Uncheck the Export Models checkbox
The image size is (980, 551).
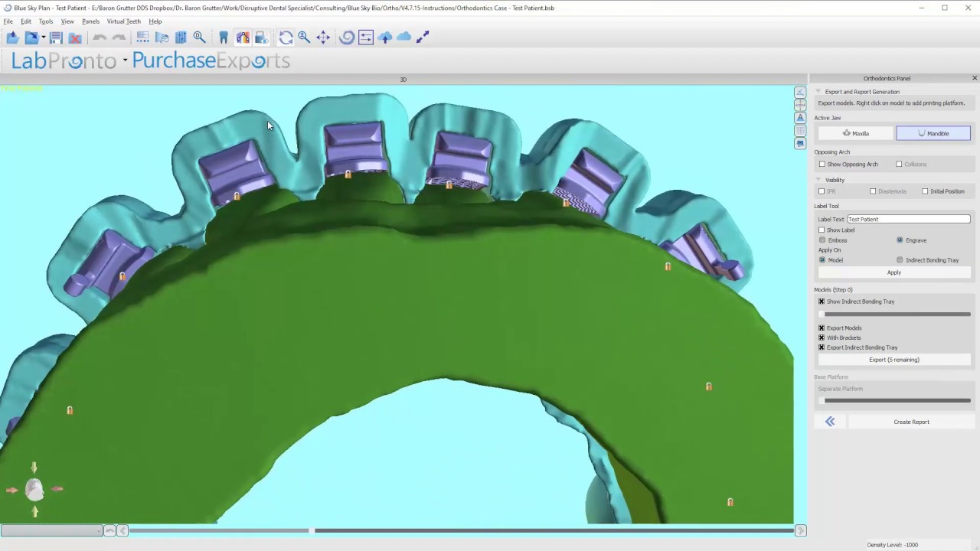pyautogui.click(x=822, y=328)
